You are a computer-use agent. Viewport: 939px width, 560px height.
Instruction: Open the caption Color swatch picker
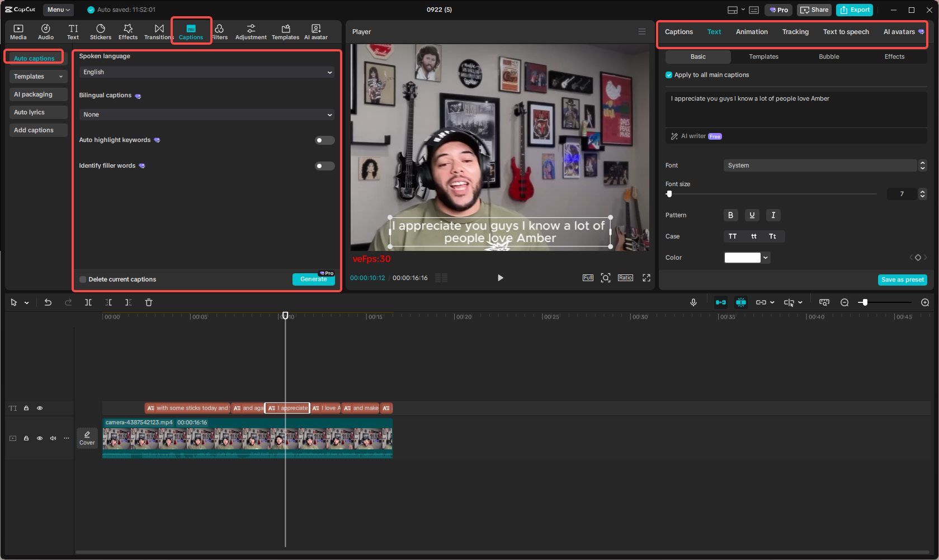pyautogui.click(x=742, y=258)
